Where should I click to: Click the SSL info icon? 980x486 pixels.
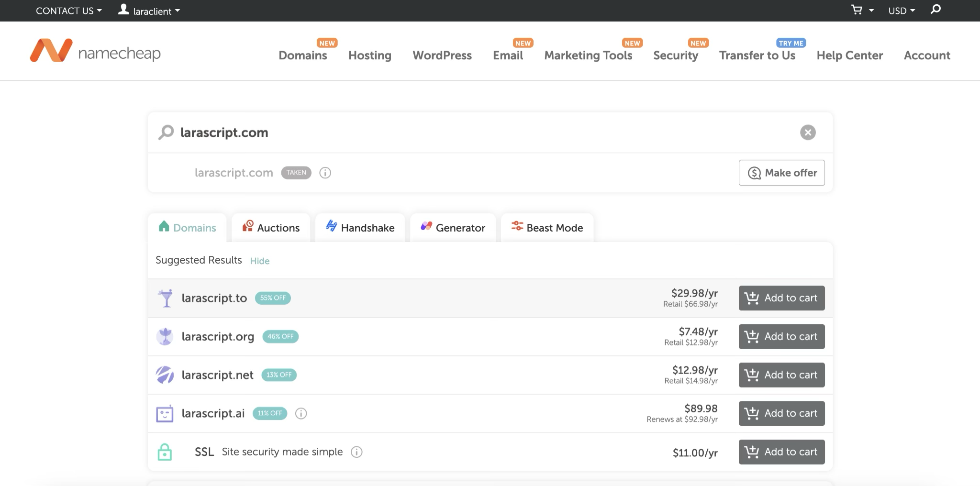[356, 452]
